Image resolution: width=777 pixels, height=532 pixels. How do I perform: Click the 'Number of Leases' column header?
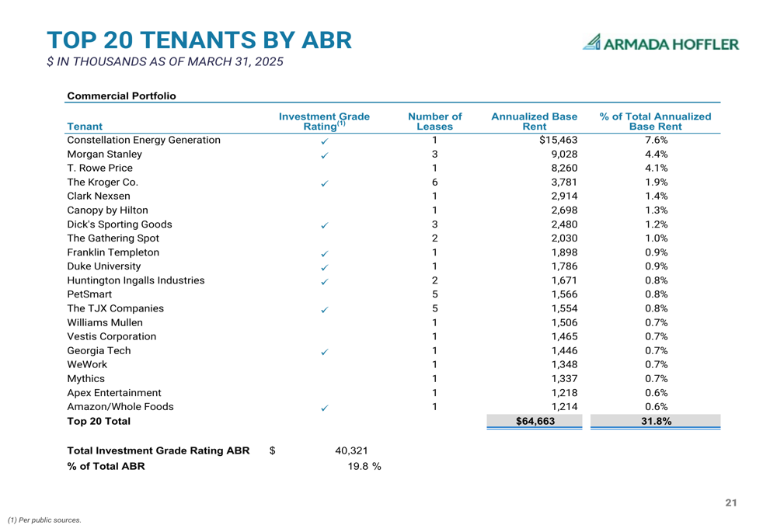pyautogui.click(x=434, y=121)
